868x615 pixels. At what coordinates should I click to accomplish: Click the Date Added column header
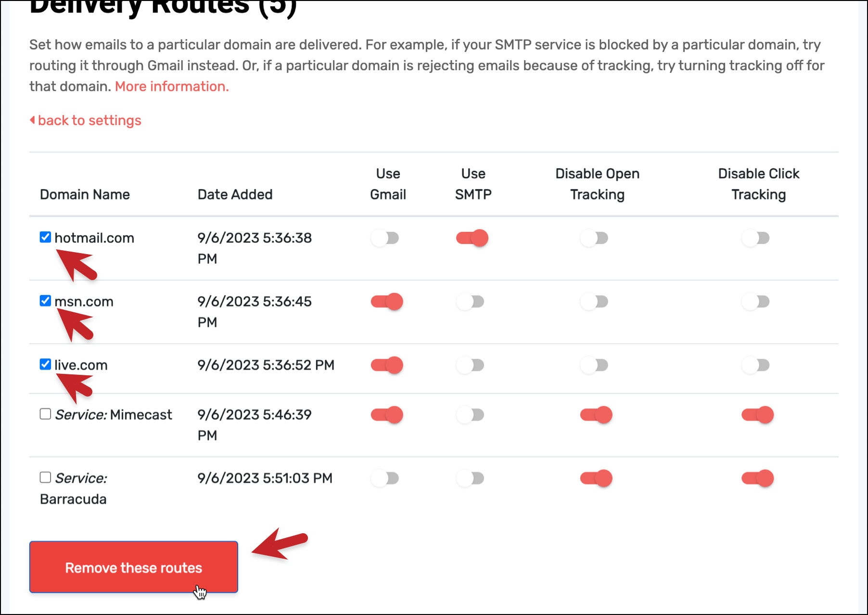(x=235, y=194)
